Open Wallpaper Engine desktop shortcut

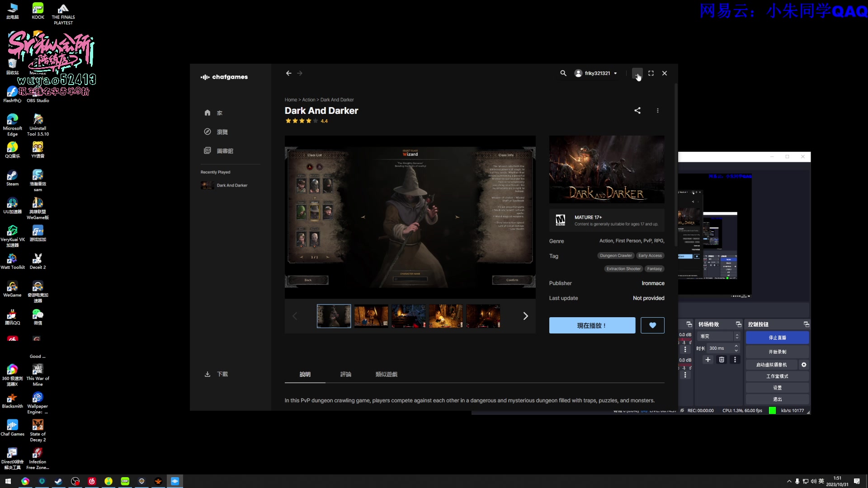(38, 403)
